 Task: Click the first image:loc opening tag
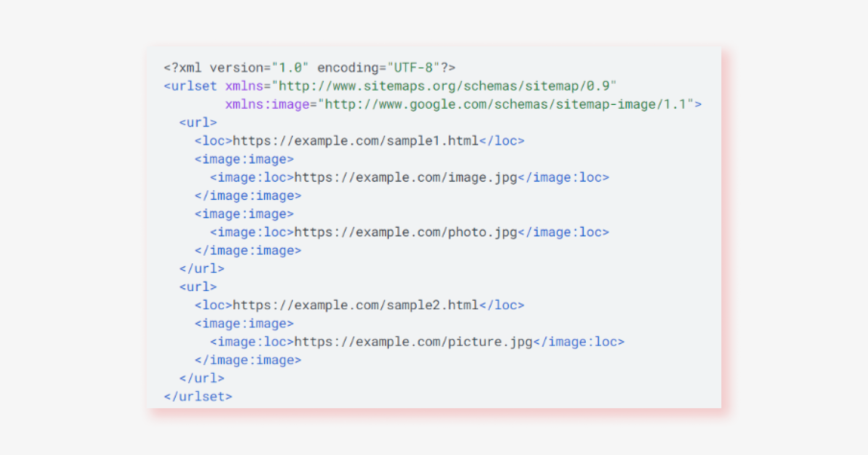251,177
